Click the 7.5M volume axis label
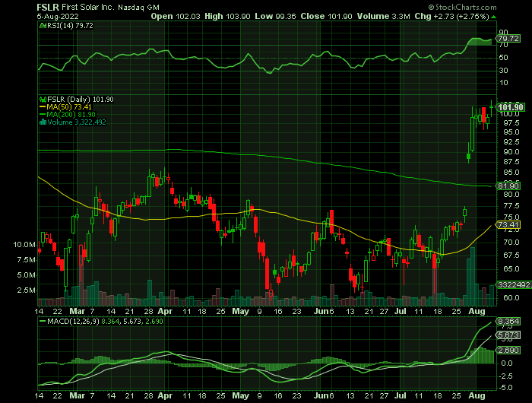532x403 pixels. pyautogui.click(x=27, y=260)
